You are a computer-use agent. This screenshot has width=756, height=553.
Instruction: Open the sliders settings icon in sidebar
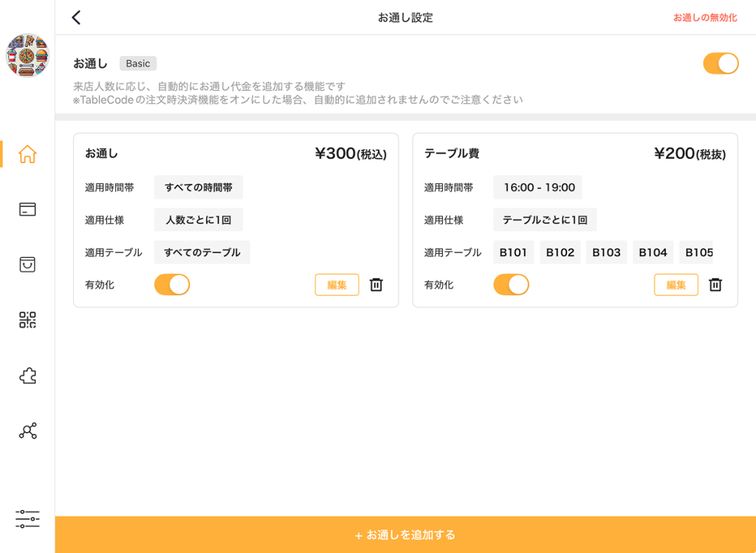(27, 519)
